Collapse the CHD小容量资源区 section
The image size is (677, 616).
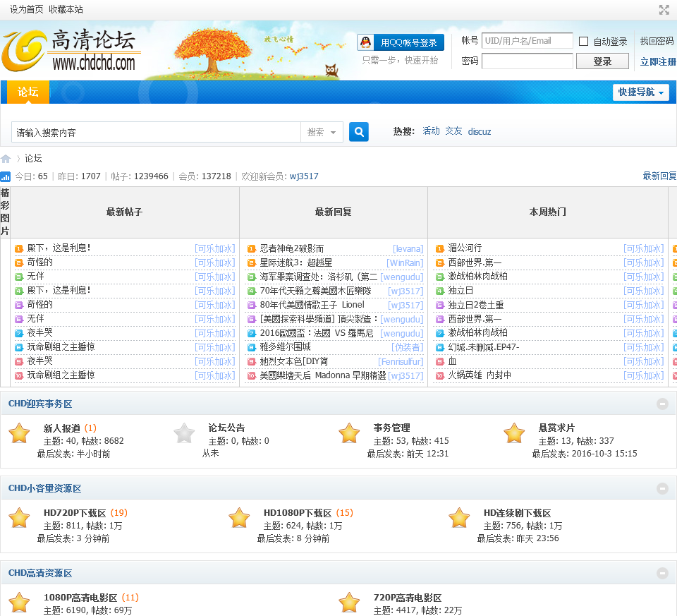[662, 489]
